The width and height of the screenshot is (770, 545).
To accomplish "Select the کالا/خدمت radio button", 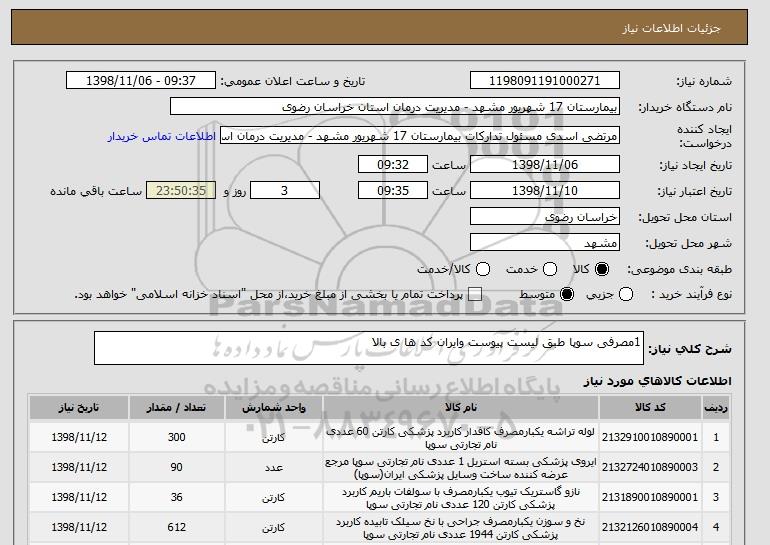I will 483,269.
